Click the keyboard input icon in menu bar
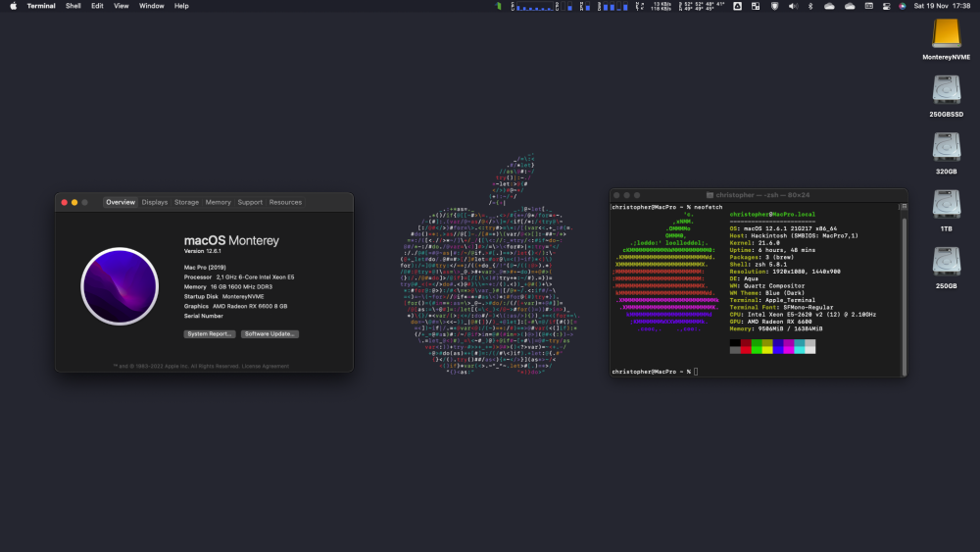This screenshot has width=980, height=552. 868,6
